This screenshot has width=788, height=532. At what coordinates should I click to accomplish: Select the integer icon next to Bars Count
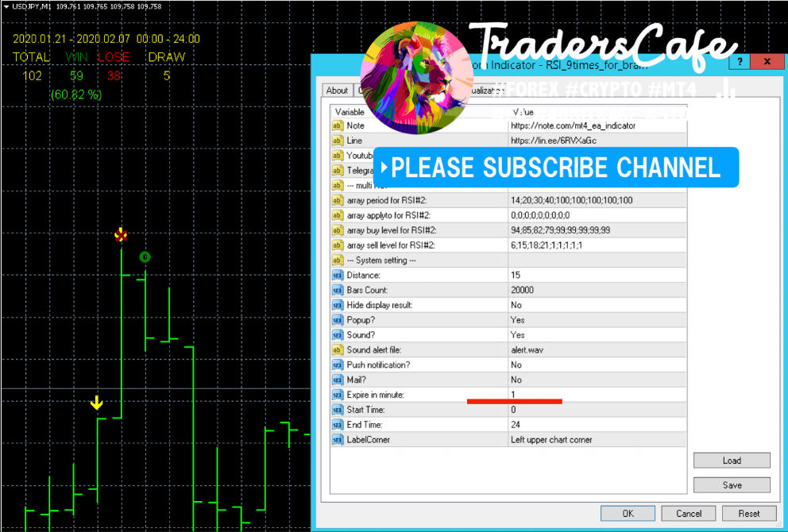click(x=338, y=291)
